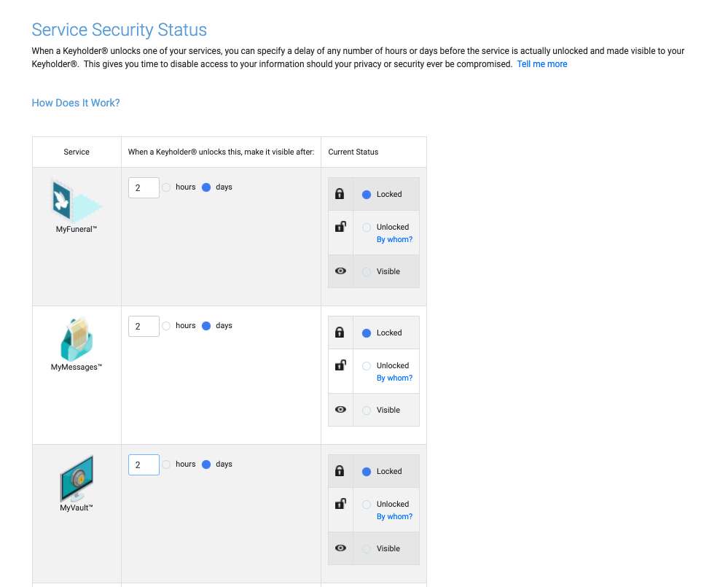Select Locked status for MyFuneral
The image size is (728, 587).
coord(367,195)
